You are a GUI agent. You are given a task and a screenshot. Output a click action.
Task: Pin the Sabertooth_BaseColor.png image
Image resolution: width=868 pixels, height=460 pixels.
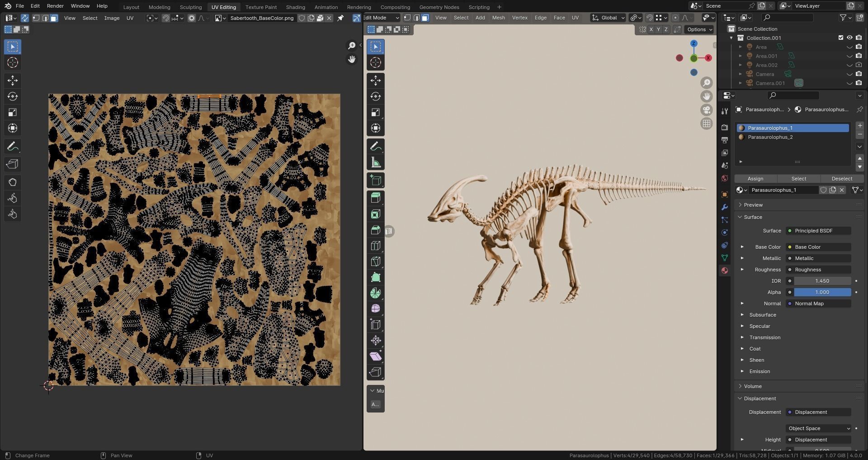(x=340, y=18)
